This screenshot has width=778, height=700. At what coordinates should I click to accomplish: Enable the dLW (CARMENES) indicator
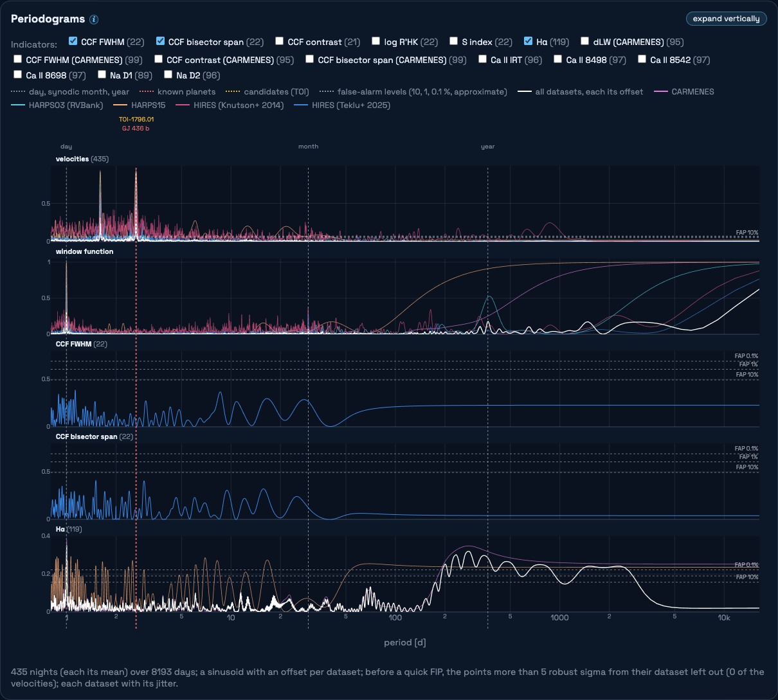585,41
